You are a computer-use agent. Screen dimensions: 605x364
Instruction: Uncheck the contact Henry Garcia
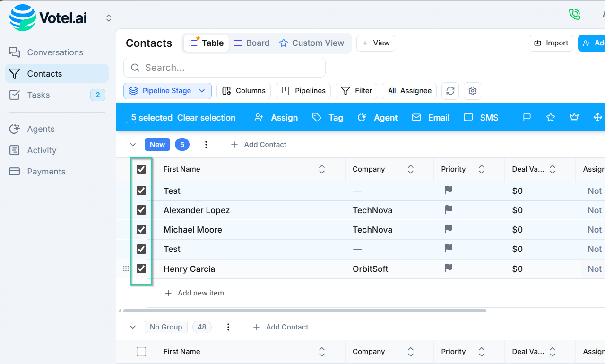coord(141,269)
